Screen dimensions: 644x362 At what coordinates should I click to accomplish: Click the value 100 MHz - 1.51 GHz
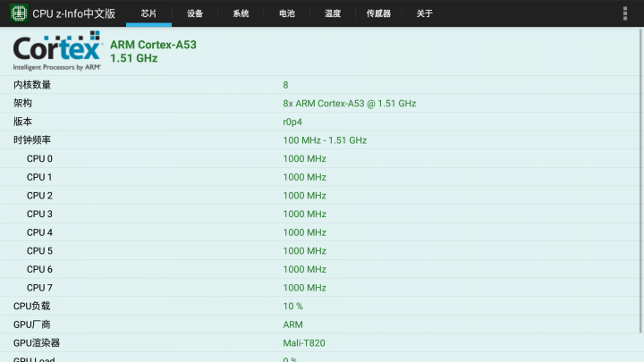tap(325, 140)
